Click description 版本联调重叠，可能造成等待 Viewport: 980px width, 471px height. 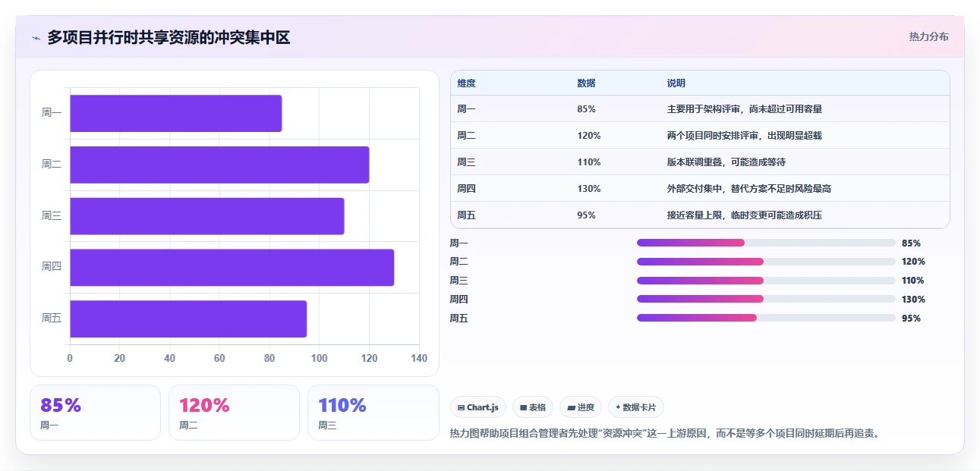coord(726,162)
